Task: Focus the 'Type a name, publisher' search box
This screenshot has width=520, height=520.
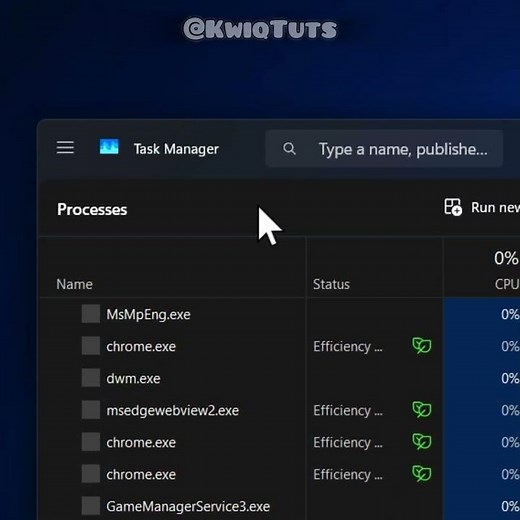Action: [x=384, y=149]
